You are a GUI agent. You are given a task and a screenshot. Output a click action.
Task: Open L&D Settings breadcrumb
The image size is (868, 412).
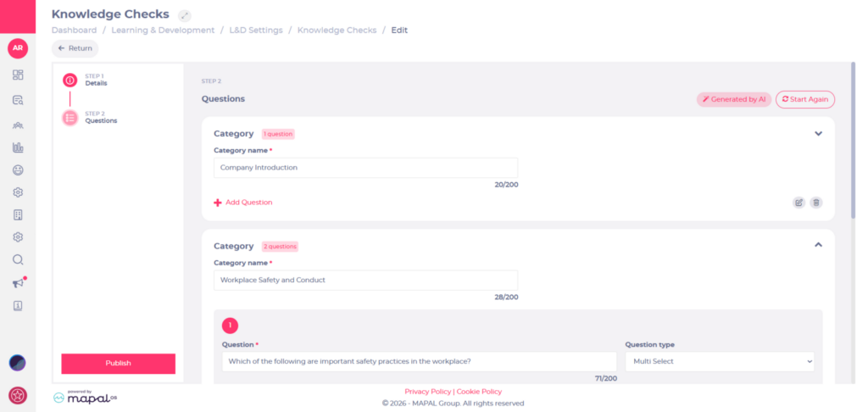pyautogui.click(x=258, y=31)
